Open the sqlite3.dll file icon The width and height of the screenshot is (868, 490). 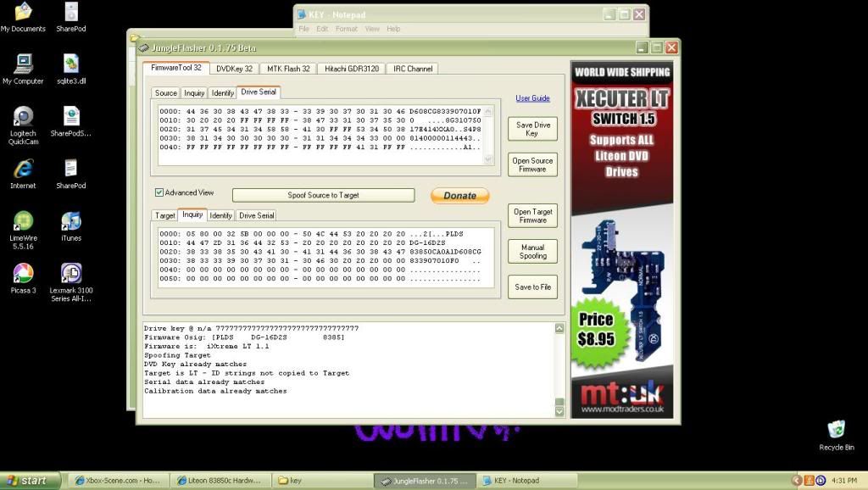pyautogui.click(x=71, y=64)
